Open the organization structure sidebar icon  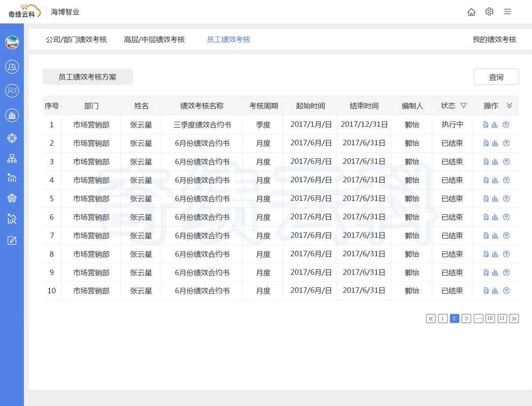[12, 158]
